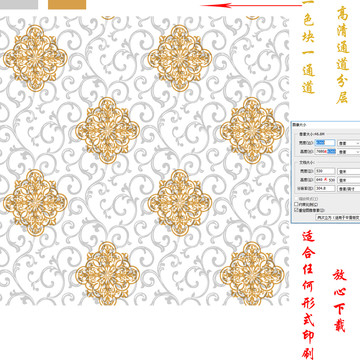Click the Image Size dialog title bar
360x360 pixels.
tap(325, 124)
